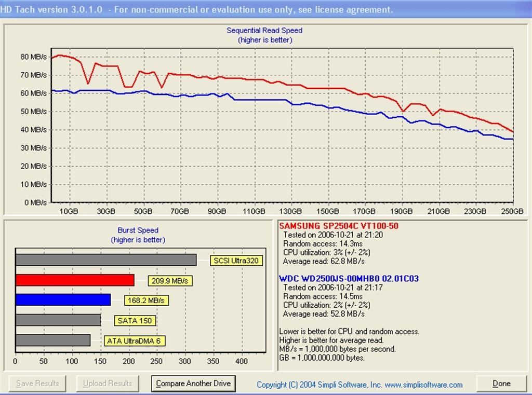Select the red Samsung burst speed bar

(x=75, y=280)
